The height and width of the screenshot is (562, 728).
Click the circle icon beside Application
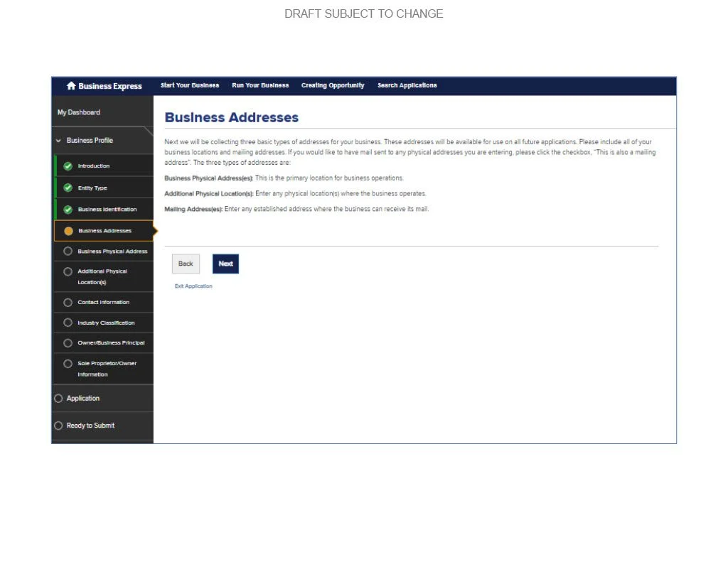58,398
